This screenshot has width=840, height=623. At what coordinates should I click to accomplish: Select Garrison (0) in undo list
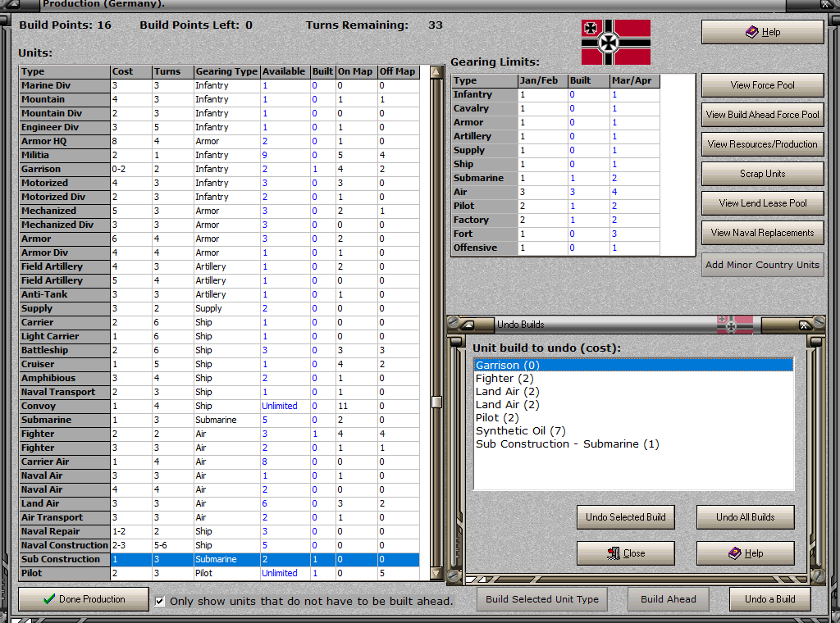[633, 365]
